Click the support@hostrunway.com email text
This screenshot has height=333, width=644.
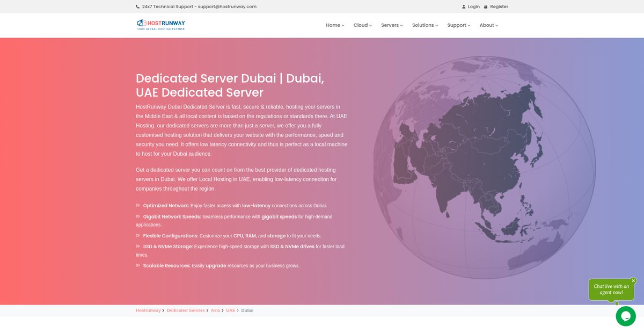tap(227, 6)
